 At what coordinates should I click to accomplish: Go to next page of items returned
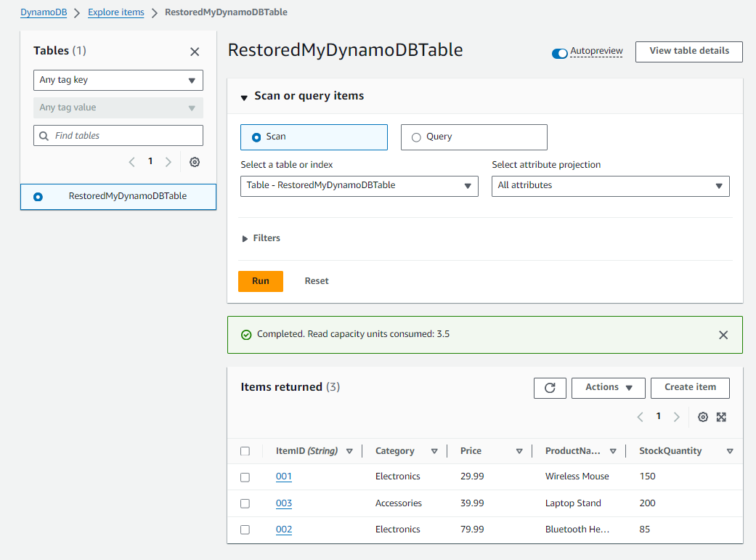click(x=677, y=417)
